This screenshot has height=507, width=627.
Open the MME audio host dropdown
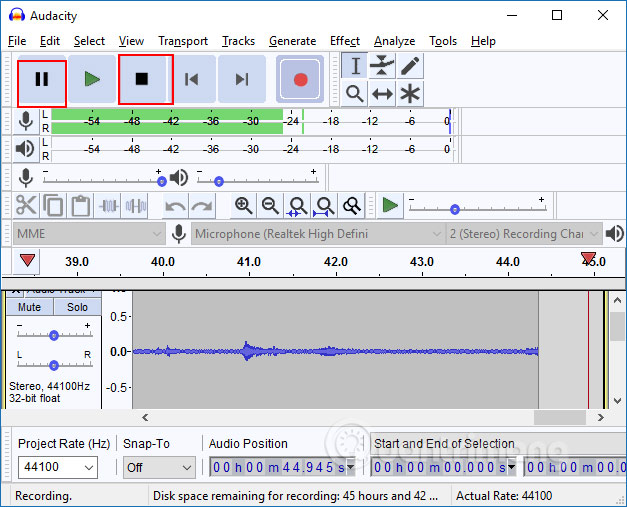[x=88, y=234]
